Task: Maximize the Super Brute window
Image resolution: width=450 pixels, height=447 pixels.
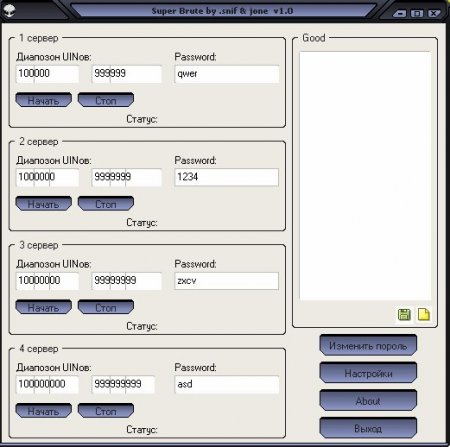Action: click(x=417, y=13)
